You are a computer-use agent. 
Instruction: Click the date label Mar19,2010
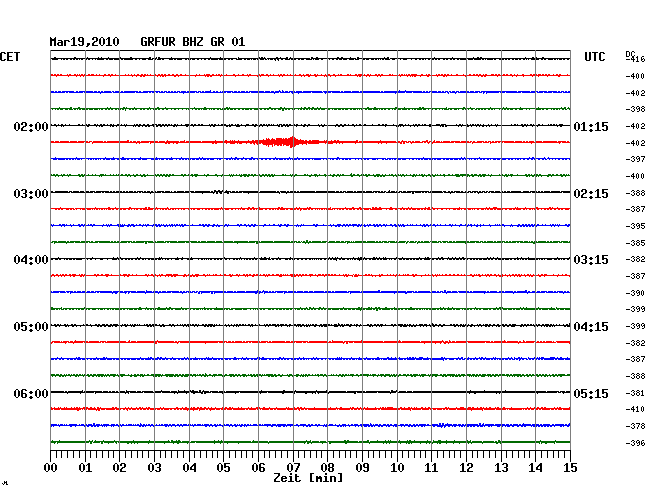tap(84, 42)
